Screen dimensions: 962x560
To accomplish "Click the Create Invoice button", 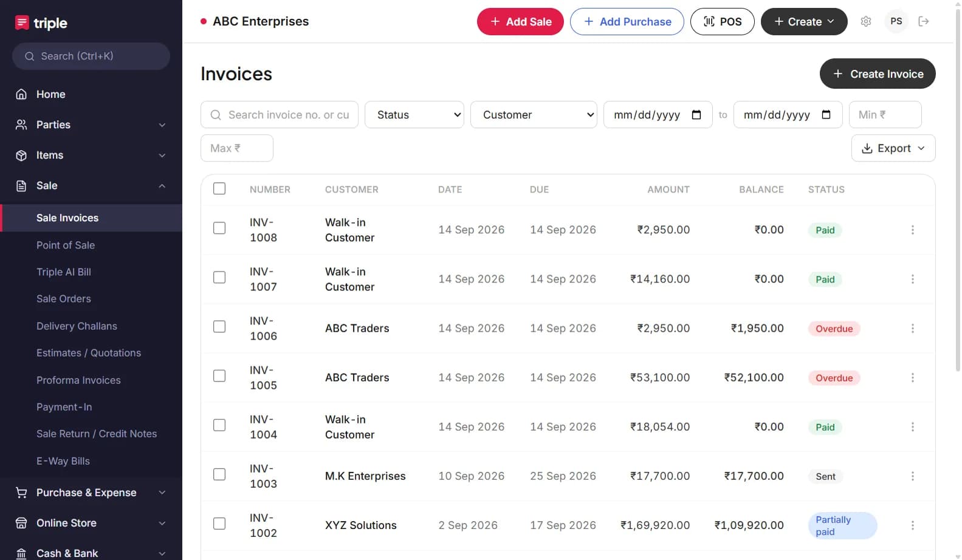I will [878, 73].
